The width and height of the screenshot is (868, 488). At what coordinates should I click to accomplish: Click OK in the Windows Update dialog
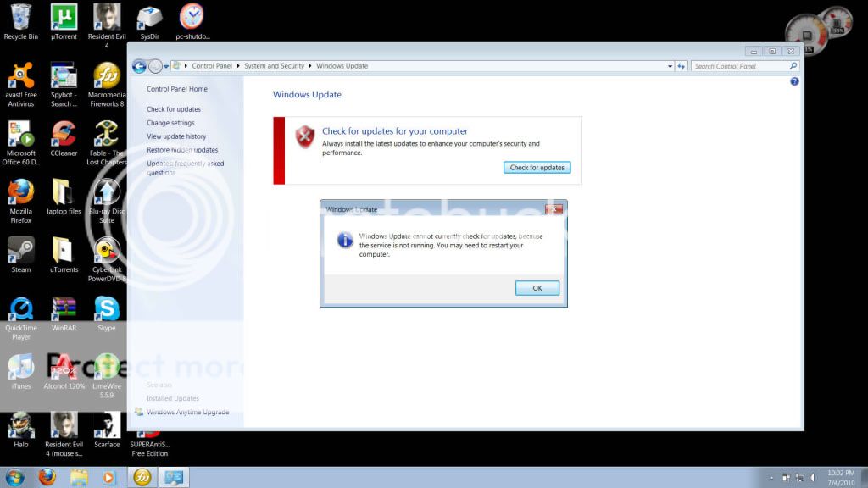(537, 288)
